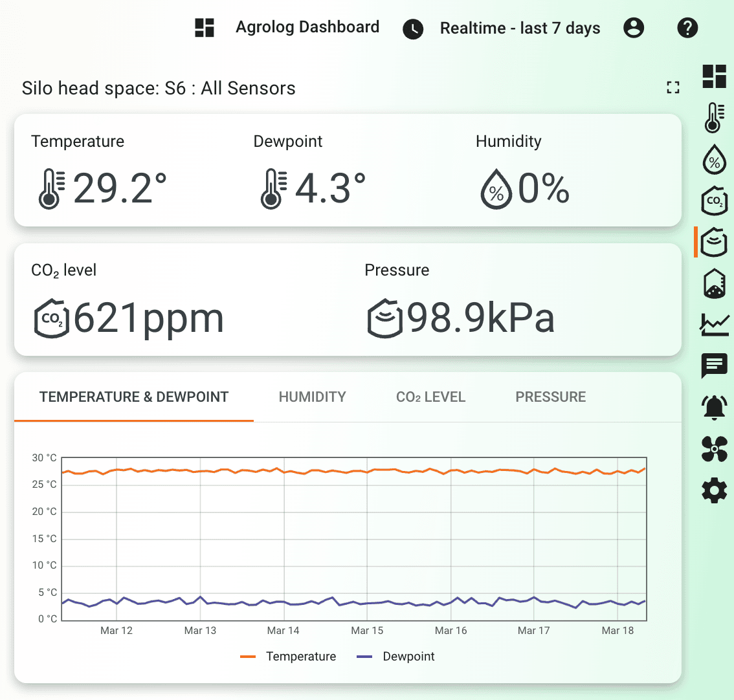Open the humidity percentage view from sidebar
The height and width of the screenshot is (700, 734).
pos(714,159)
